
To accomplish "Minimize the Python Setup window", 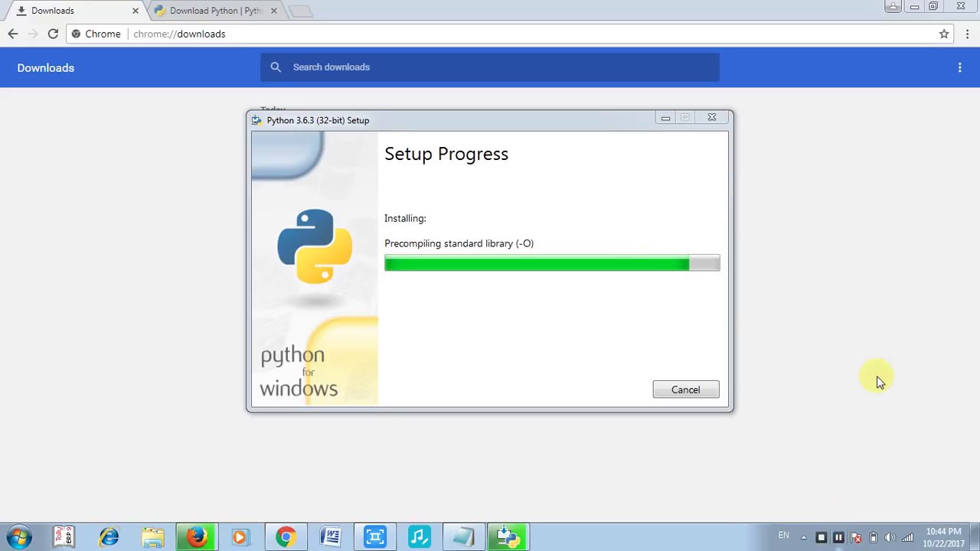I will point(665,118).
